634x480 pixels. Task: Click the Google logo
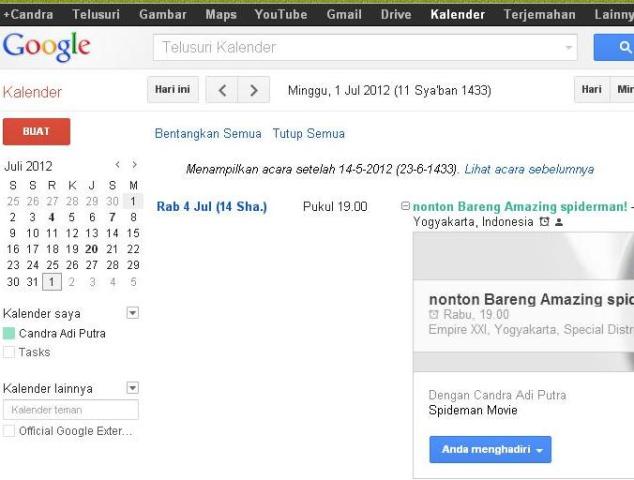[x=46, y=47]
